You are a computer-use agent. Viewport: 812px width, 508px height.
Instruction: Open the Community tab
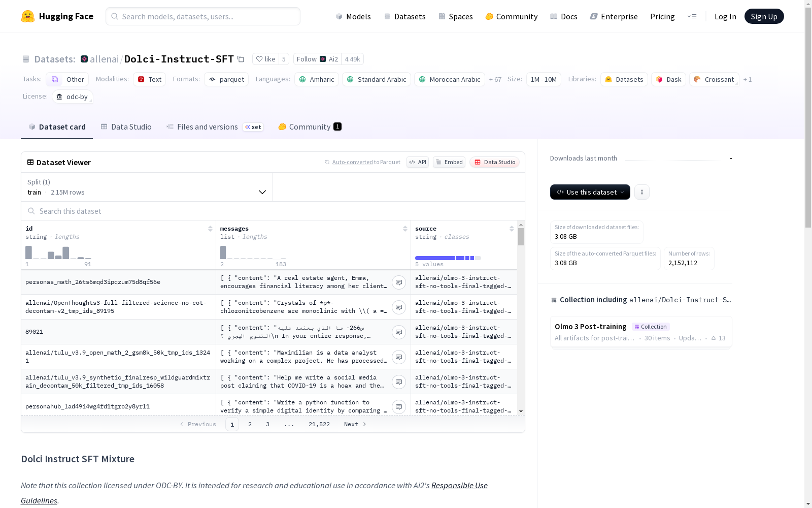click(x=310, y=127)
